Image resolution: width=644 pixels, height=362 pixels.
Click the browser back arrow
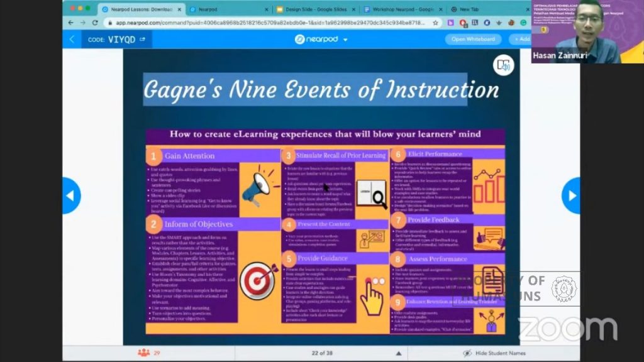click(70, 23)
